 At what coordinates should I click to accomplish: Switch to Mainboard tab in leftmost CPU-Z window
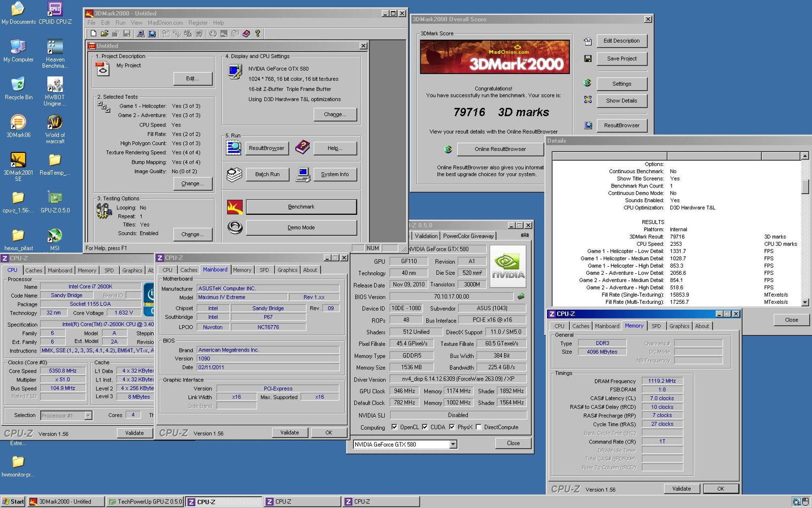60,270
